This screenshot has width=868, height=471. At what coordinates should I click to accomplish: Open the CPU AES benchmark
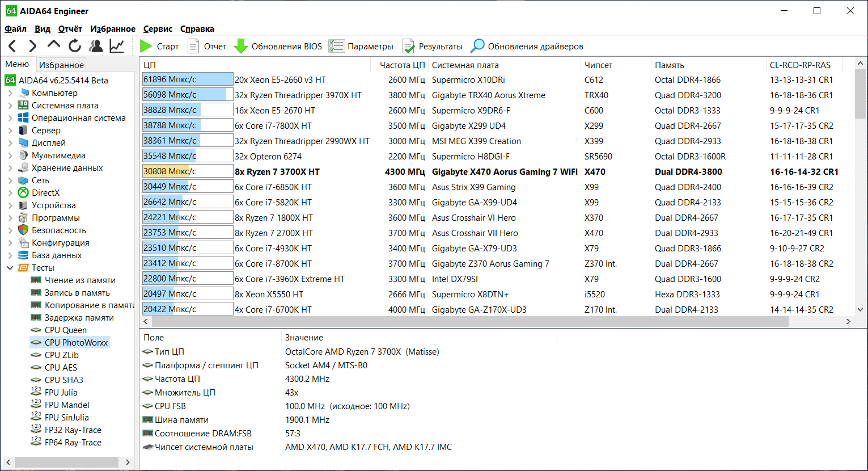[x=61, y=368]
